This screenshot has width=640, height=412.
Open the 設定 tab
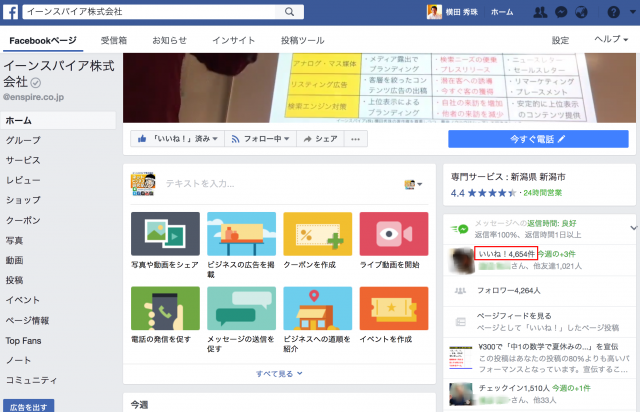[x=560, y=40]
